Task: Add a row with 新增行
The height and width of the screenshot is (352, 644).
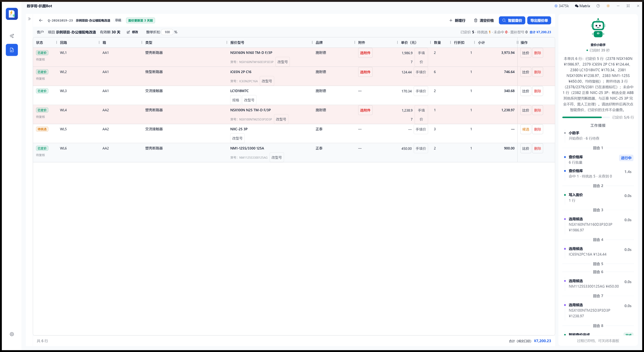Action: tap(458, 20)
